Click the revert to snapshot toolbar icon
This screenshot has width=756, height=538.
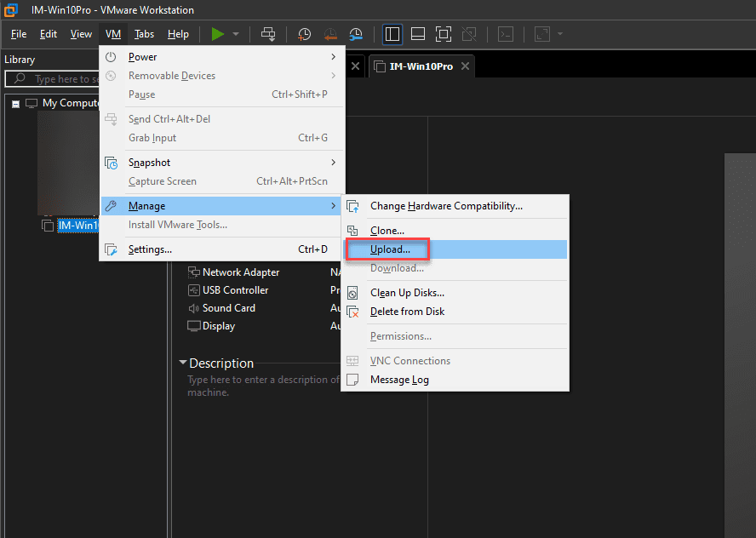(x=330, y=34)
